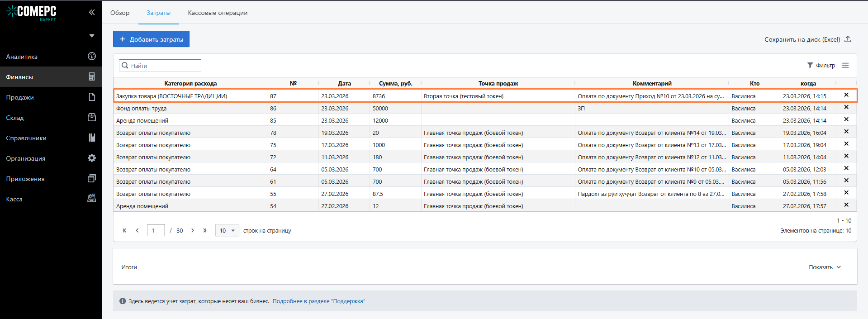The width and height of the screenshot is (868, 319).
Task: Go to next page arrow
Action: click(x=193, y=230)
